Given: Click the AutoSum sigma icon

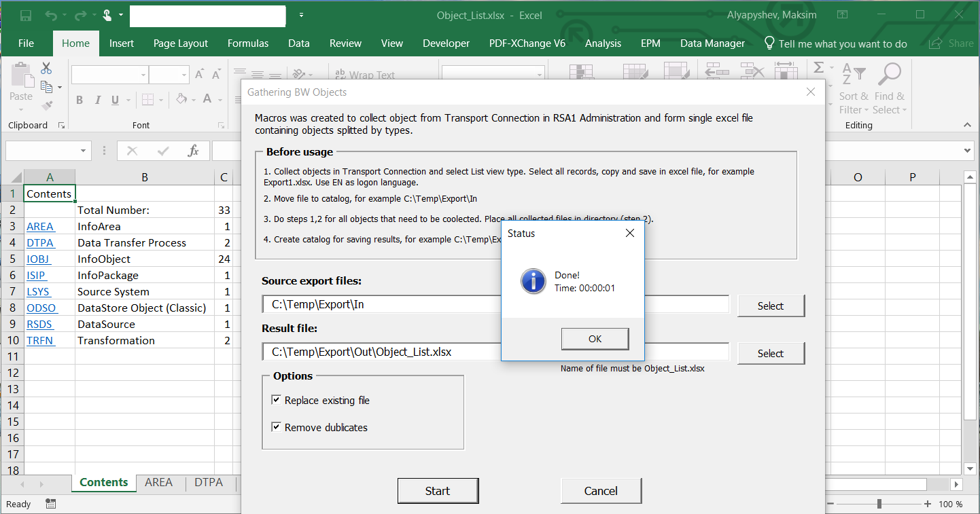Looking at the screenshot, I should 819,68.
